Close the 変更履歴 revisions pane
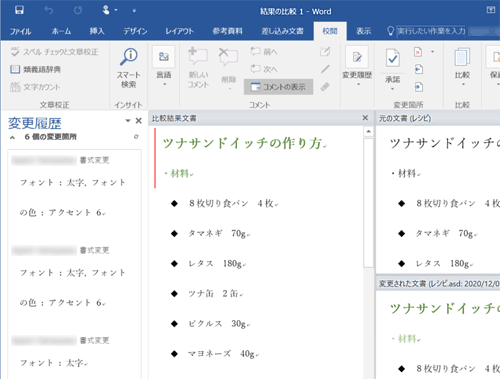Screen dimensions: 500x379 139,121
